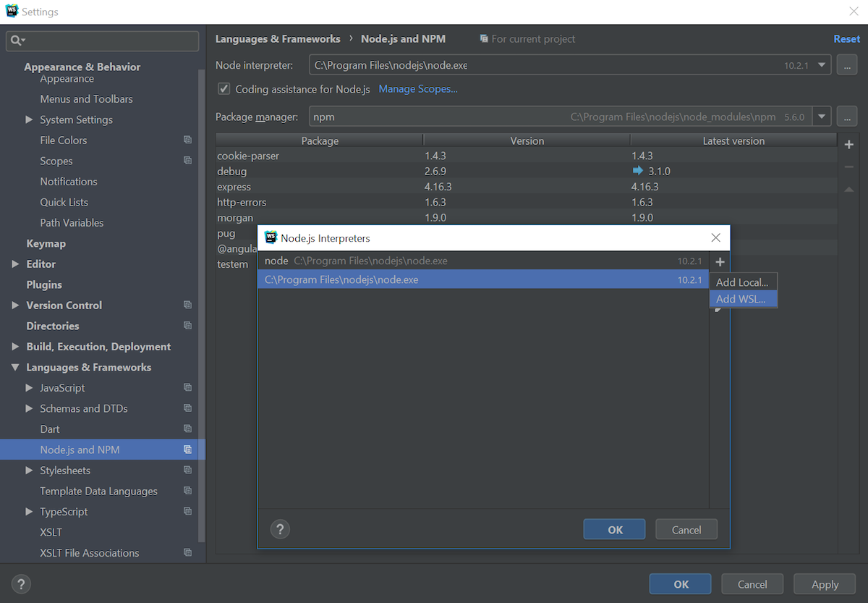The width and height of the screenshot is (868, 603).
Task: Close the Node.js Interpreters dialog
Action: 715,237
